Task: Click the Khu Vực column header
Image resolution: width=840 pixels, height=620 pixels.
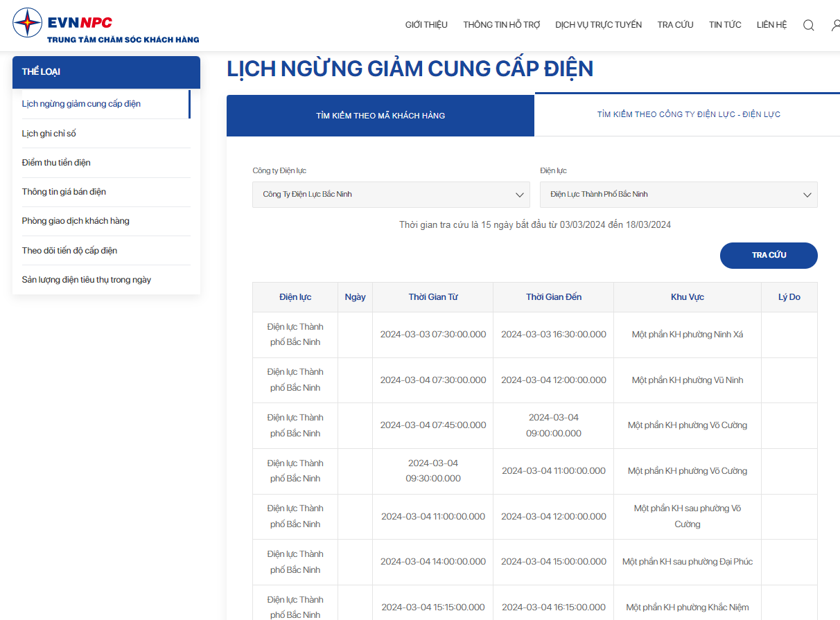Action: [688, 297]
